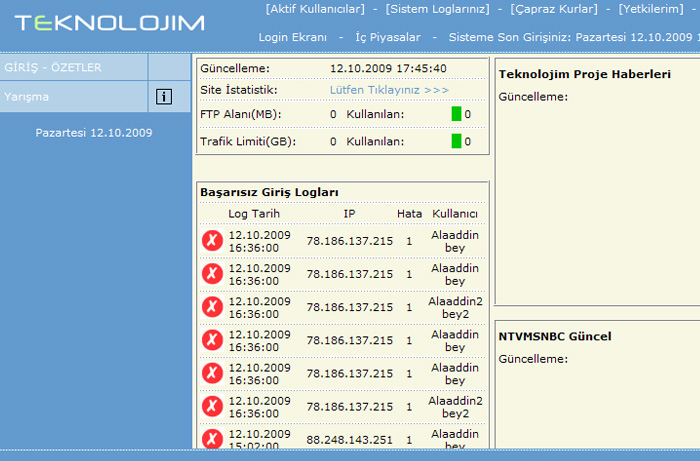Image resolution: width=700 pixels, height=461 pixels.
Task: Open the Aktif Kullanıcılar link
Action: pos(314,9)
